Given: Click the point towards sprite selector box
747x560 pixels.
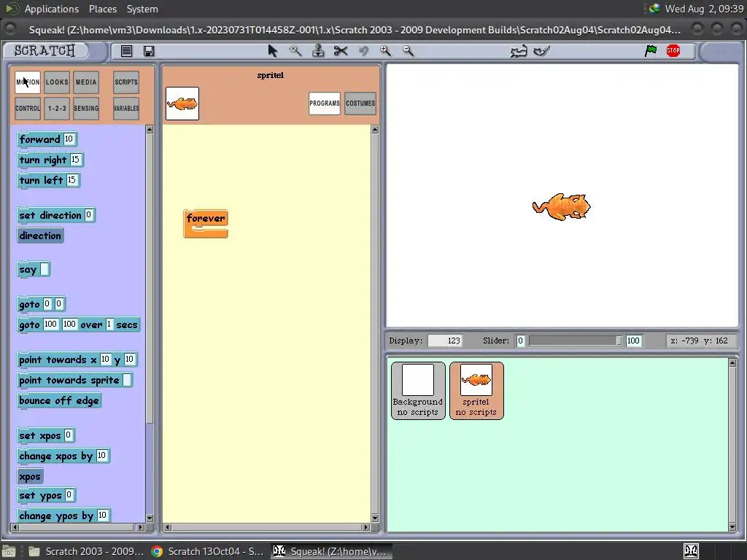Looking at the screenshot, I should point(127,380).
